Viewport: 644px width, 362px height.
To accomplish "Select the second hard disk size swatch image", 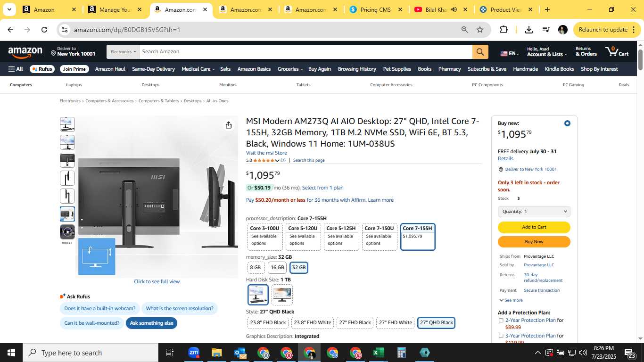I will point(282,295).
